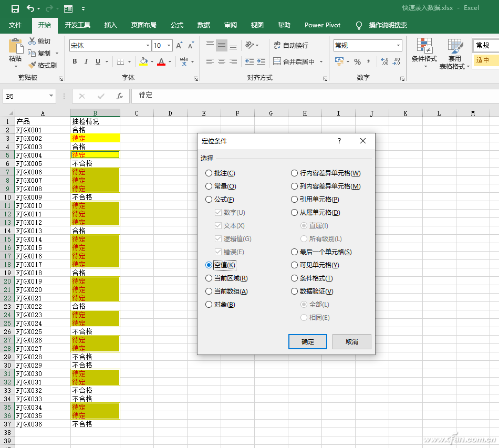Expand the Font group dialog launcher
Screen dimensions: 499x448
pos(196,79)
